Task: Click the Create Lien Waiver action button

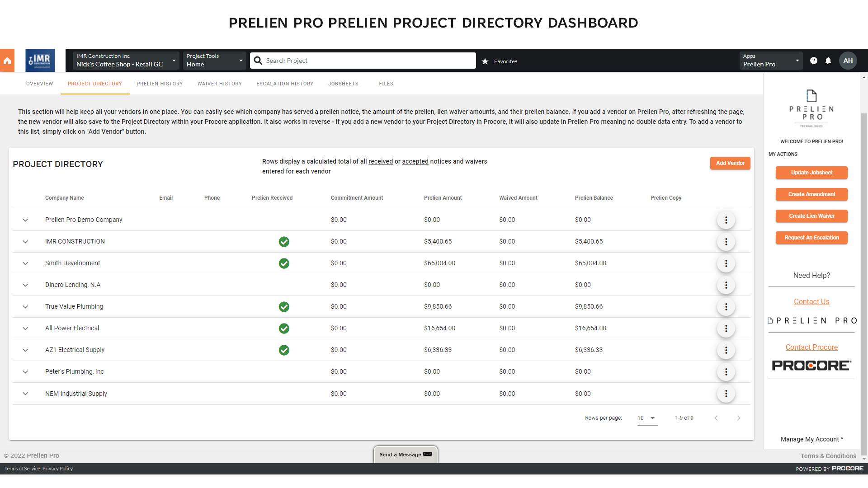Action: [812, 216]
